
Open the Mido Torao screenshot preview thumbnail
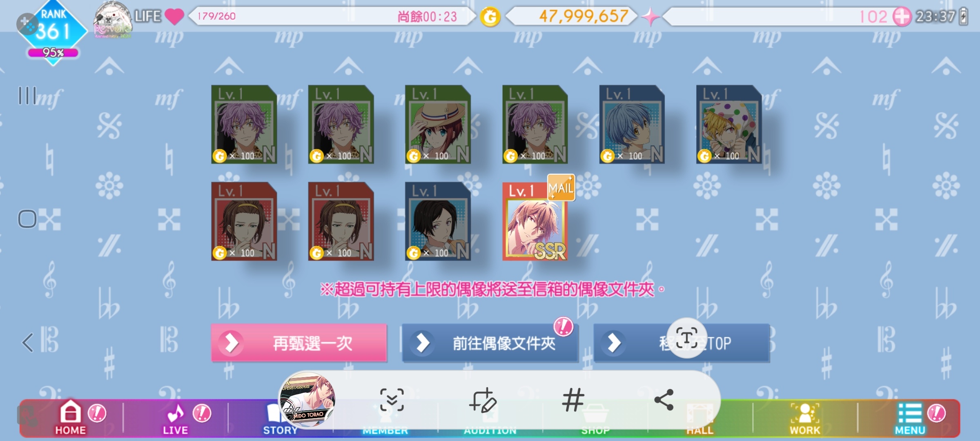coord(307,400)
